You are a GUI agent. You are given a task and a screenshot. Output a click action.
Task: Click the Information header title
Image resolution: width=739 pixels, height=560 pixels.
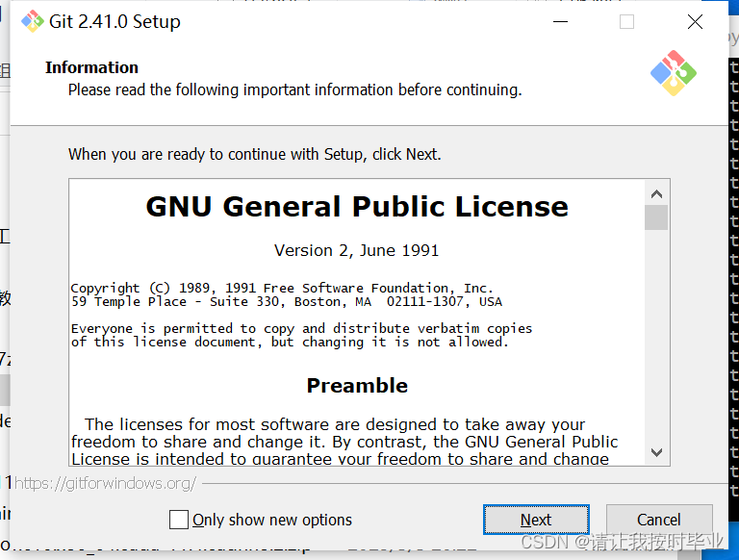click(x=91, y=67)
